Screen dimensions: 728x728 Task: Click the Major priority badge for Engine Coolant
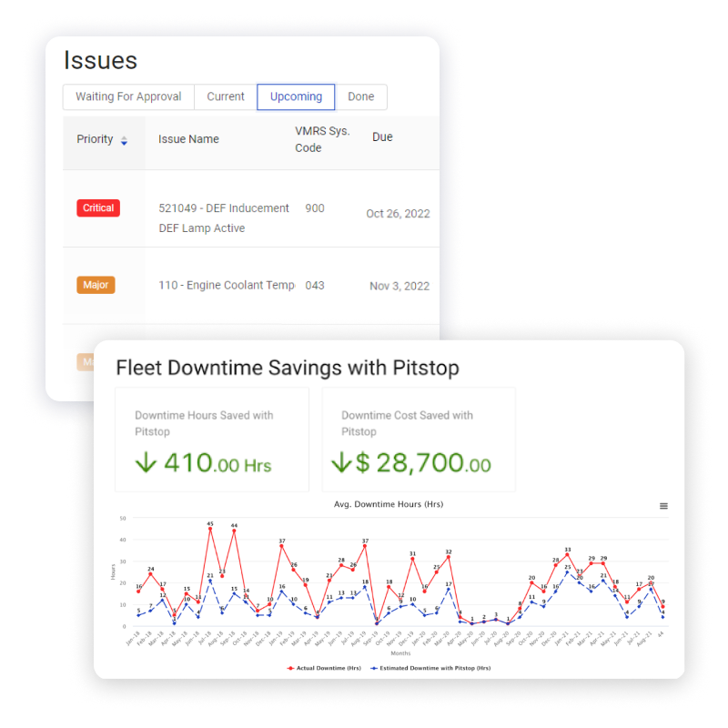96,285
